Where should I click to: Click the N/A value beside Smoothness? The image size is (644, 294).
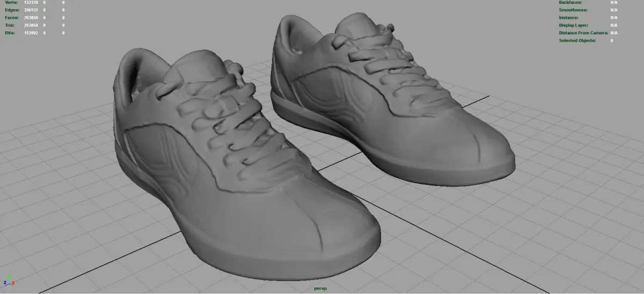coord(614,10)
